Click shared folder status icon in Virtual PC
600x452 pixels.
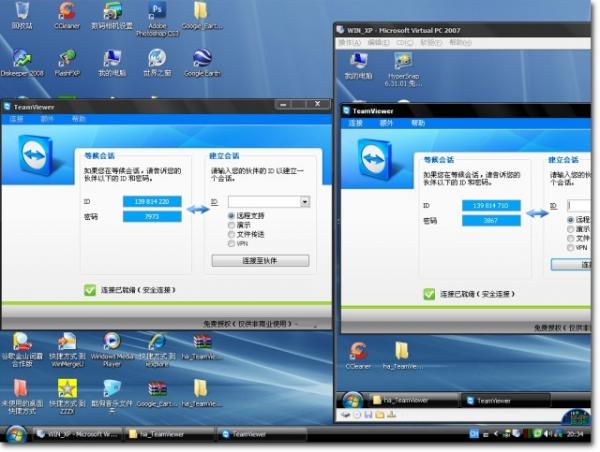(x=380, y=414)
